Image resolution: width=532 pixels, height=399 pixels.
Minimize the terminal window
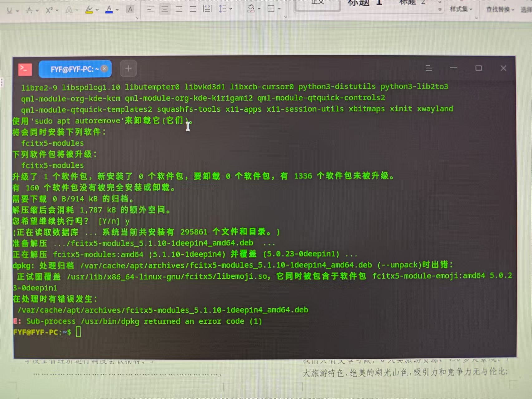coord(454,68)
